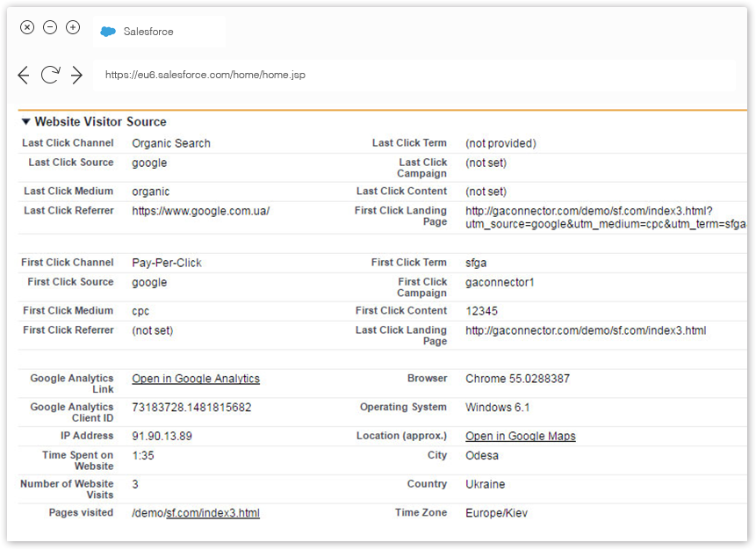Click the First Click Source google value

pos(149,283)
